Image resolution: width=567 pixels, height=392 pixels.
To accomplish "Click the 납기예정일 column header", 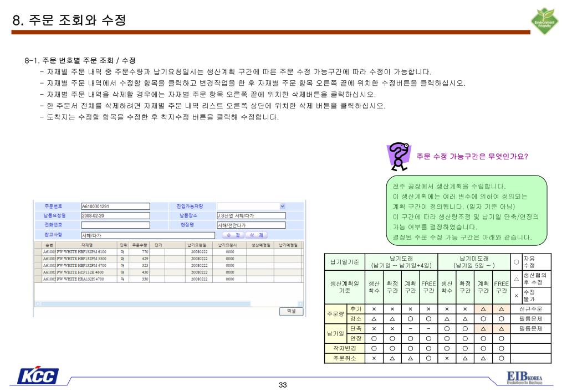I will click(288, 245).
